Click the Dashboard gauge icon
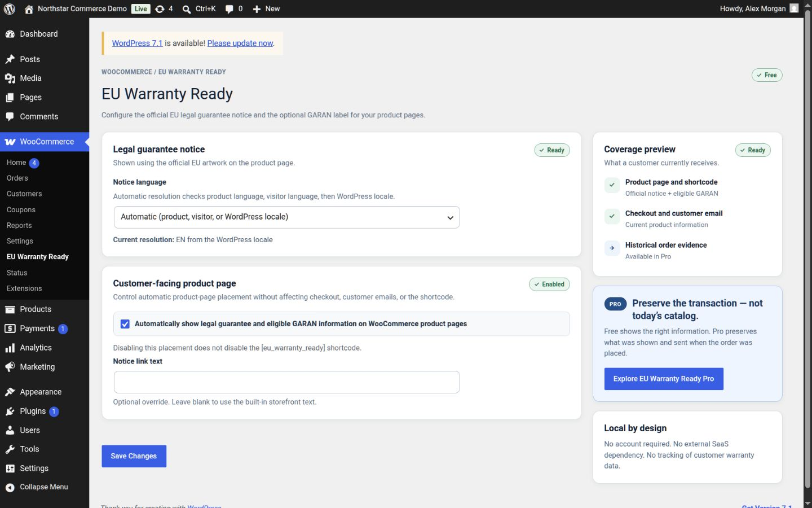Image resolution: width=812 pixels, height=508 pixels. click(x=10, y=34)
